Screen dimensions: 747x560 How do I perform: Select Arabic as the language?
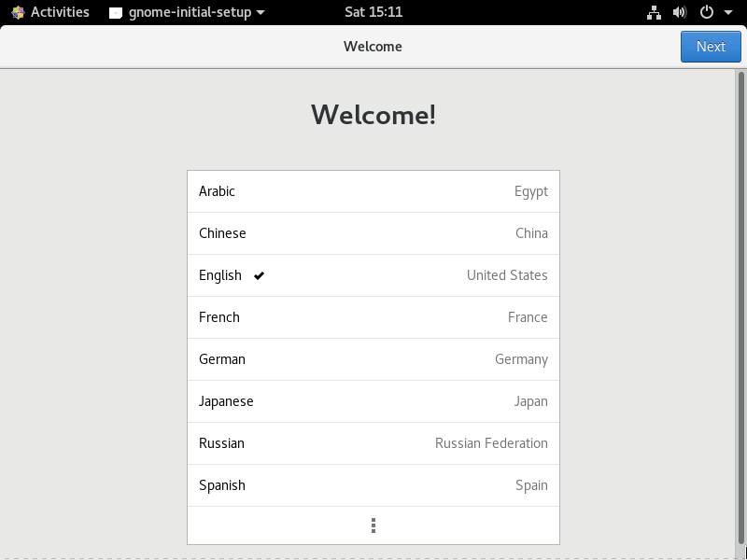pyautogui.click(x=373, y=191)
